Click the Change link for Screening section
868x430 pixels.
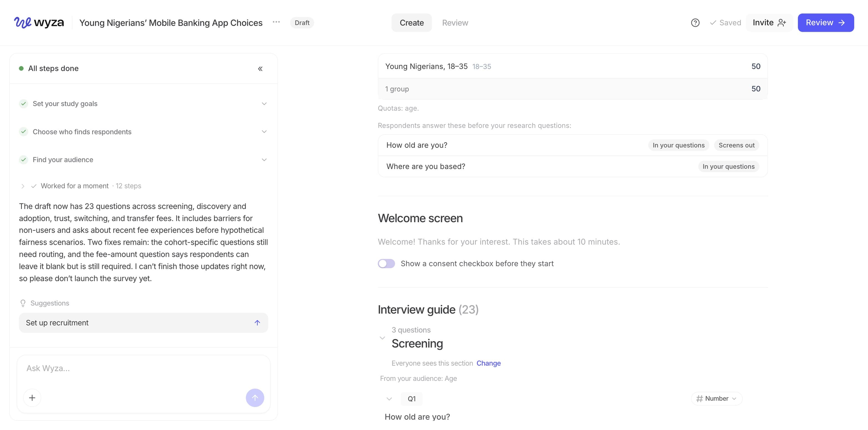[488, 363]
